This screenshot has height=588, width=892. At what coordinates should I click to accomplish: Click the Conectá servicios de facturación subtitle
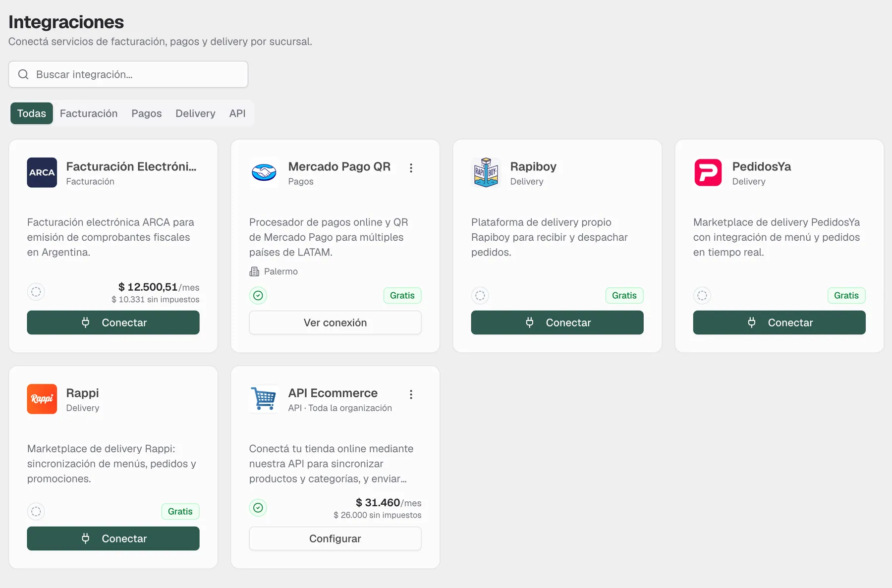[160, 42]
